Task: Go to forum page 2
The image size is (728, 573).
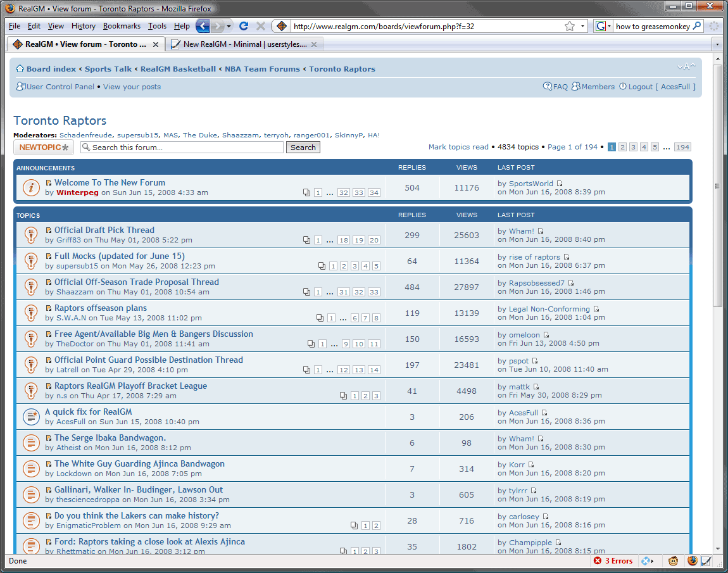Action: (x=623, y=147)
